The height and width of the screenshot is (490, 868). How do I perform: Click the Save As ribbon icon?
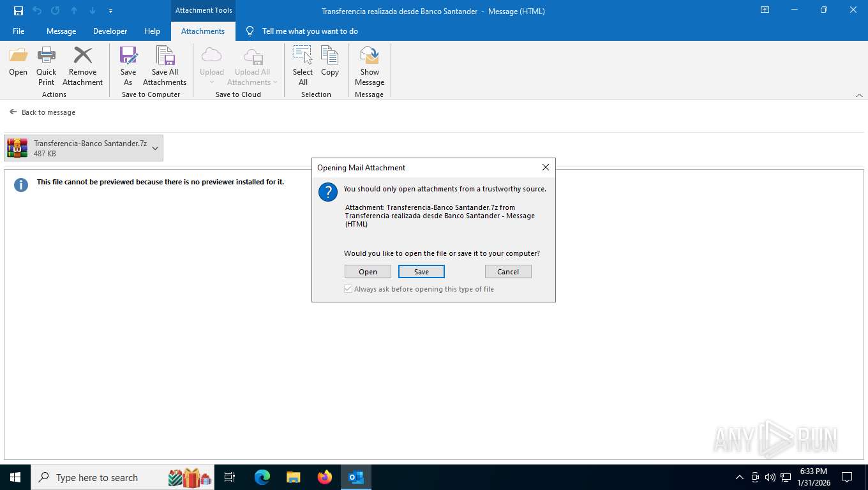coord(128,66)
